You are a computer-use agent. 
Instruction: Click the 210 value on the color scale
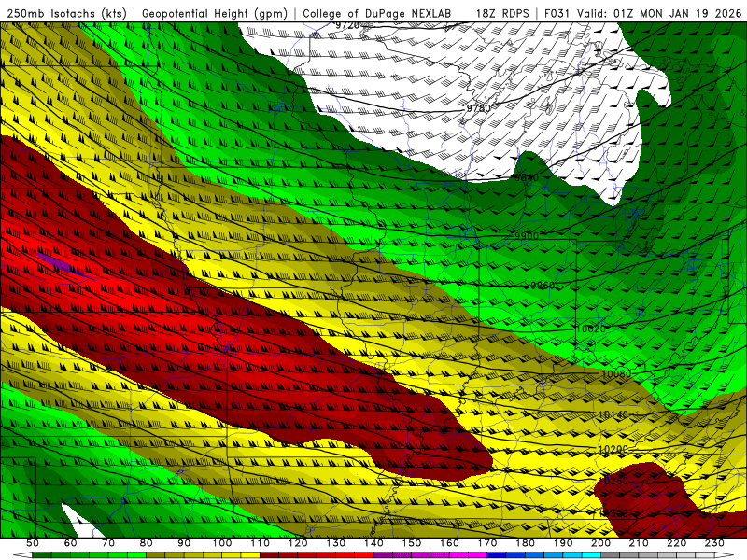pos(640,543)
